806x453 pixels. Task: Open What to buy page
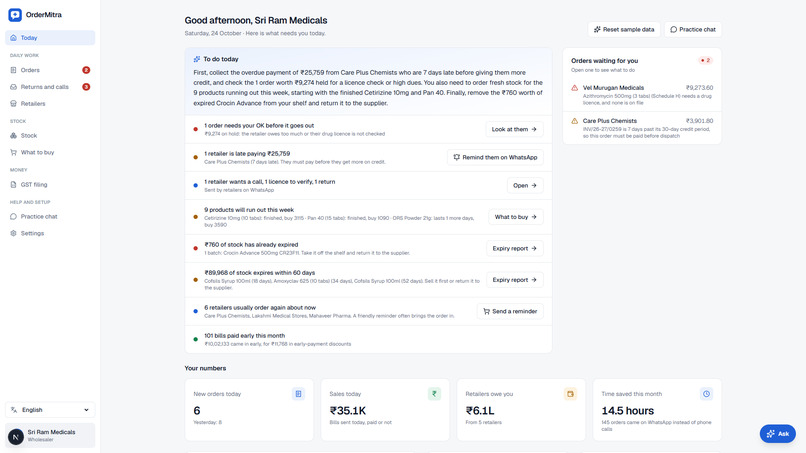click(x=50, y=152)
